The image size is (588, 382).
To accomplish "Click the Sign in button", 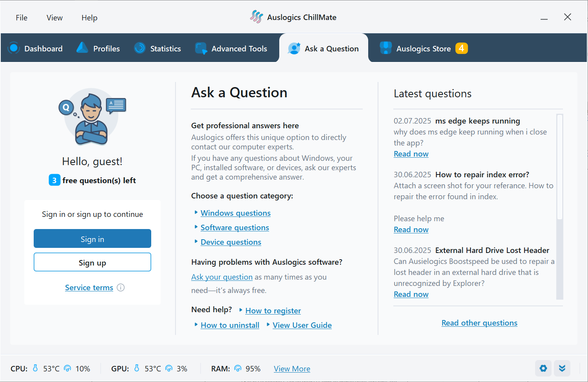I will (x=92, y=238).
